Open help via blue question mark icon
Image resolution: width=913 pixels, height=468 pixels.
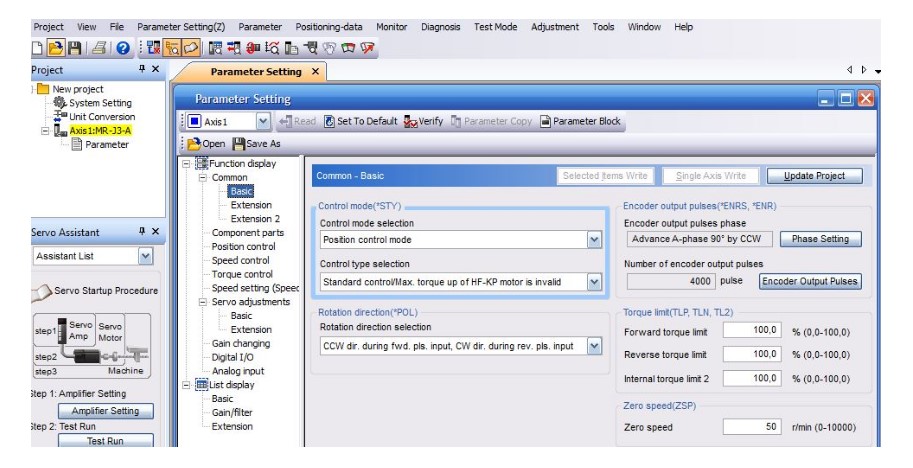tap(123, 47)
